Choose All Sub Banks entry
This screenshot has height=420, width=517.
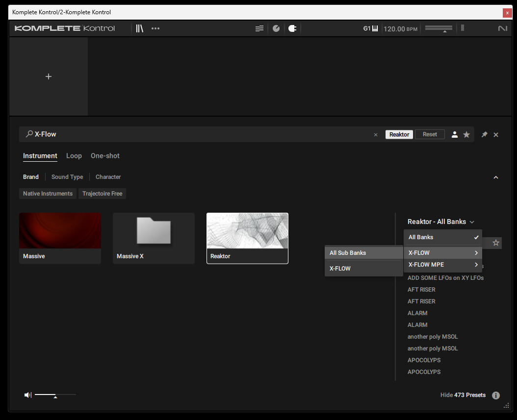[x=363, y=253]
